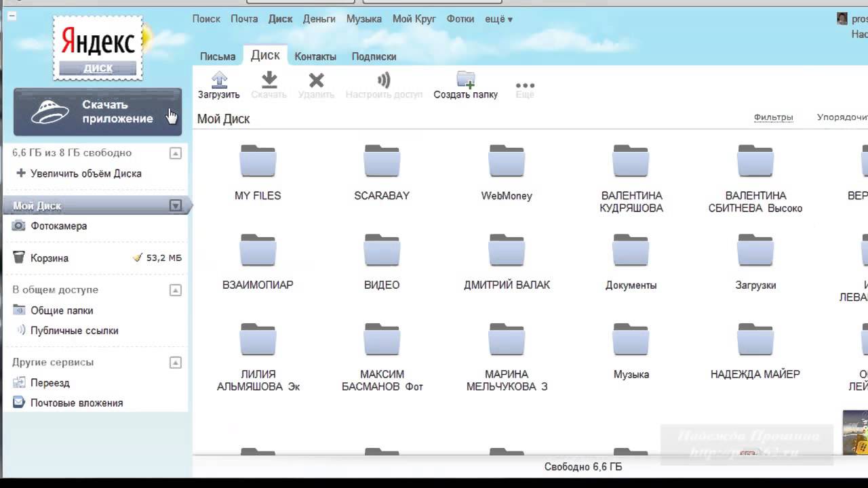Open the ещё services dropdown
Screen dimensions: 868x488
[499, 19]
